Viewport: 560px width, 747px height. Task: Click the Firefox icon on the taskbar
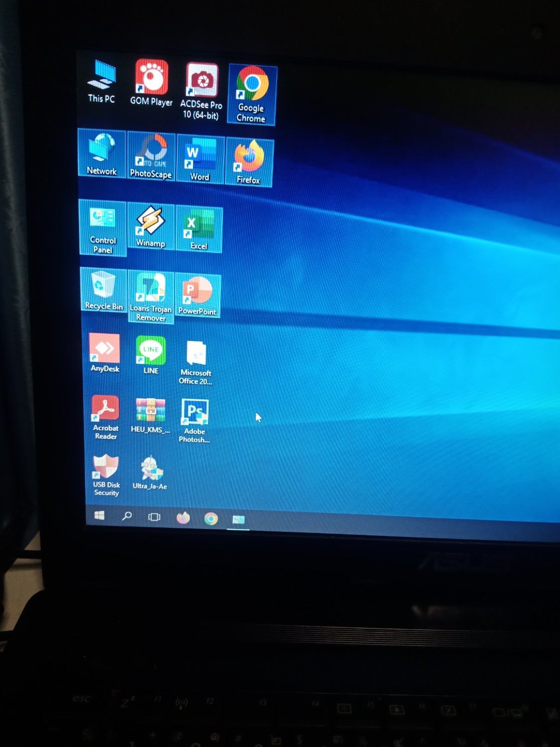[183, 518]
